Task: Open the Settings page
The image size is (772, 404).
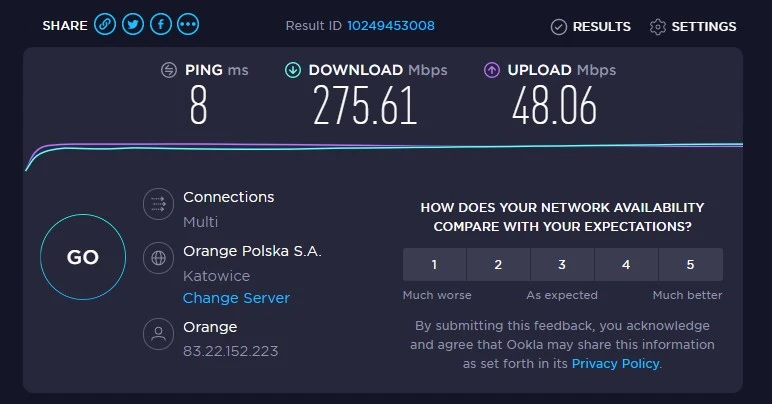Action: tap(693, 27)
